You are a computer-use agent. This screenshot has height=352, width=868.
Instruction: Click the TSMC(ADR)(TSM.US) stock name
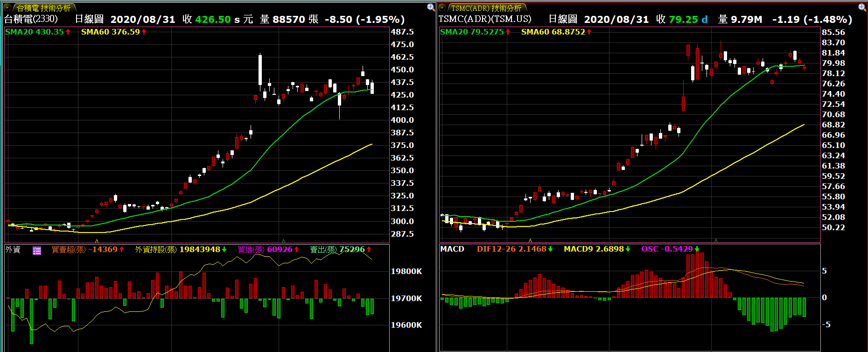tap(485, 19)
